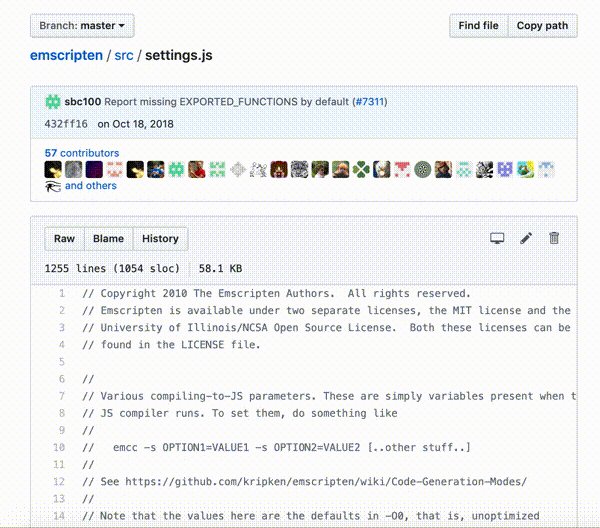The width and height of the screenshot is (600, 528).
Task: Click the 'University of Illinois/NCSA Open Source License' line
Action: click(x=326, y=328)
